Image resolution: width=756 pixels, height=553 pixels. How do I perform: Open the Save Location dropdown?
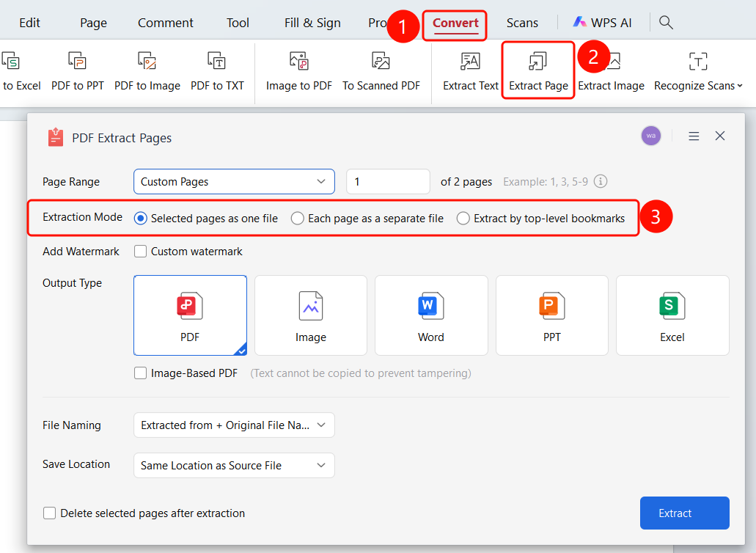[x=234, y=465]
